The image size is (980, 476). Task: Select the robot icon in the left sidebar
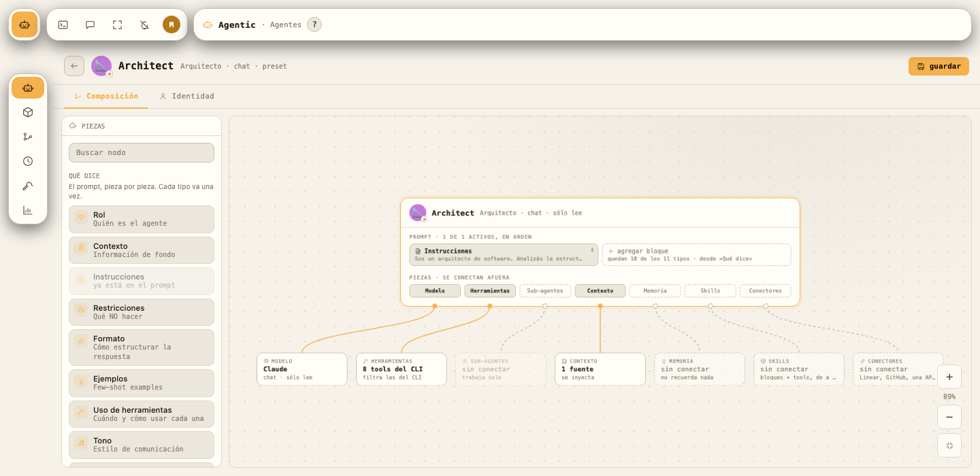click(28, 88)
